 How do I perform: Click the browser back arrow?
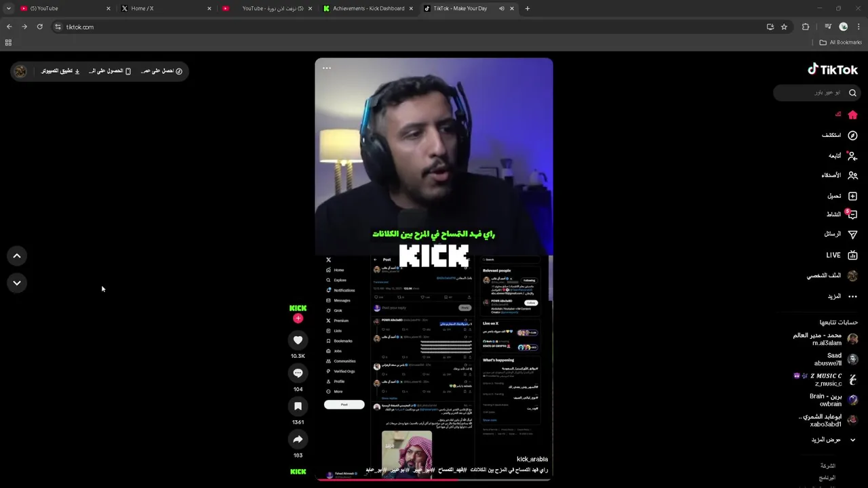pyautogui.click(x=9, y=26)
